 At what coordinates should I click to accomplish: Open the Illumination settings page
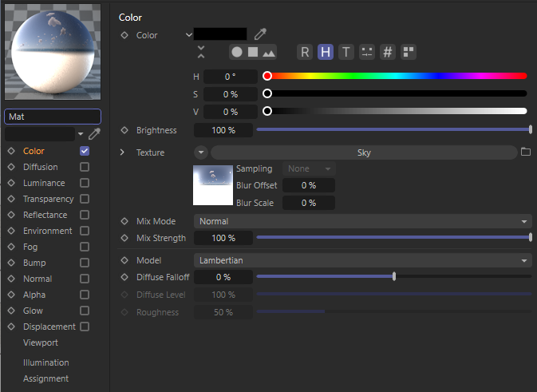45,362
